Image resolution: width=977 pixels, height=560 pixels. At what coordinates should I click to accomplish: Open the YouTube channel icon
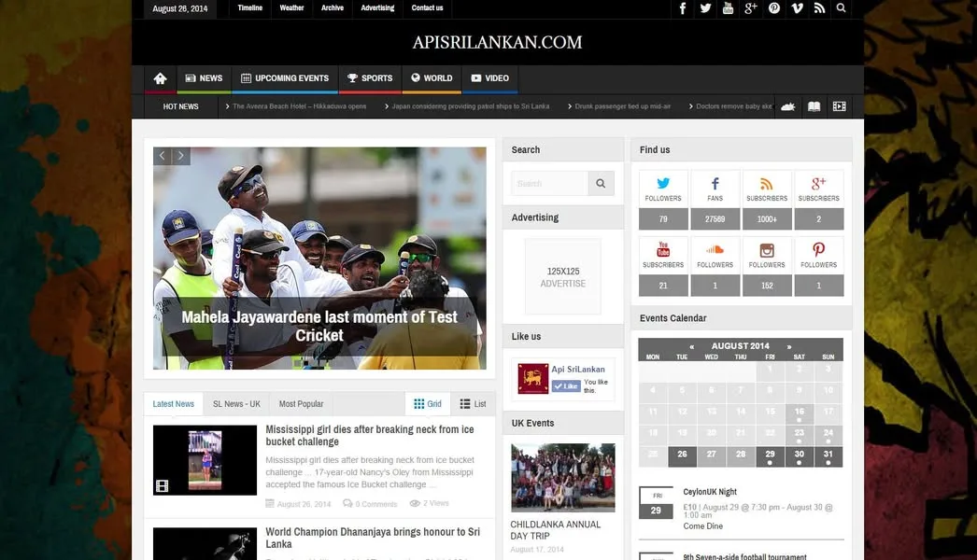(728, 8)
